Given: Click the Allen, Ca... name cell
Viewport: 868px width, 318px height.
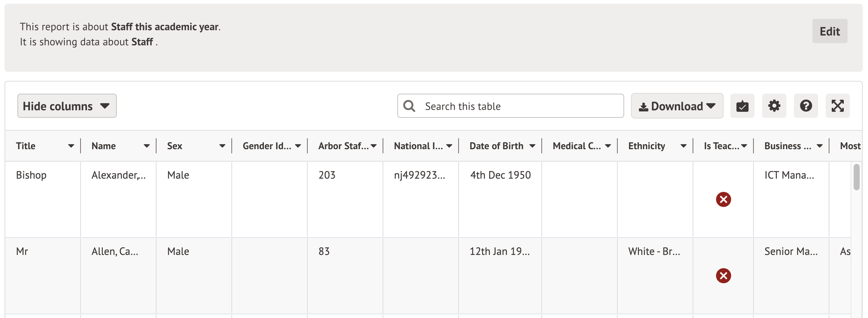Looking at the screenshot, I should coord(115,252).
